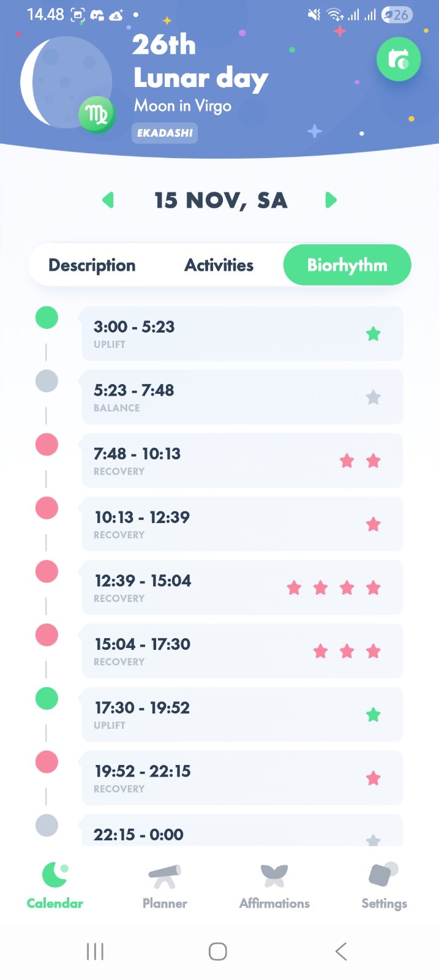Tap the gray circle marker for 5:23 - 7:48

point(47,381)
